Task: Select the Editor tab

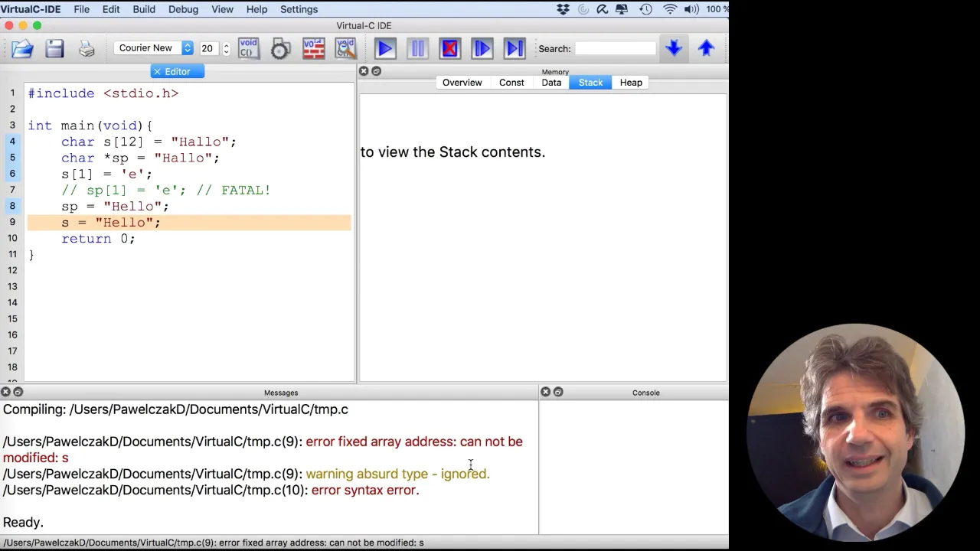Action: [x=178, y=71]
